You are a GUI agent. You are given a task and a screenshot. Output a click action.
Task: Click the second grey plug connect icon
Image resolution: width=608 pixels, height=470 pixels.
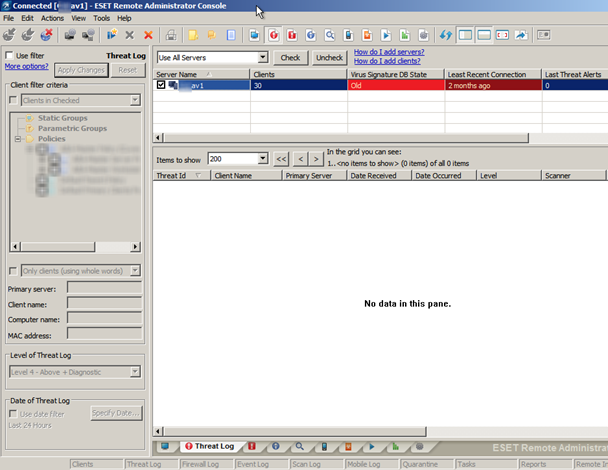(28, 35)
